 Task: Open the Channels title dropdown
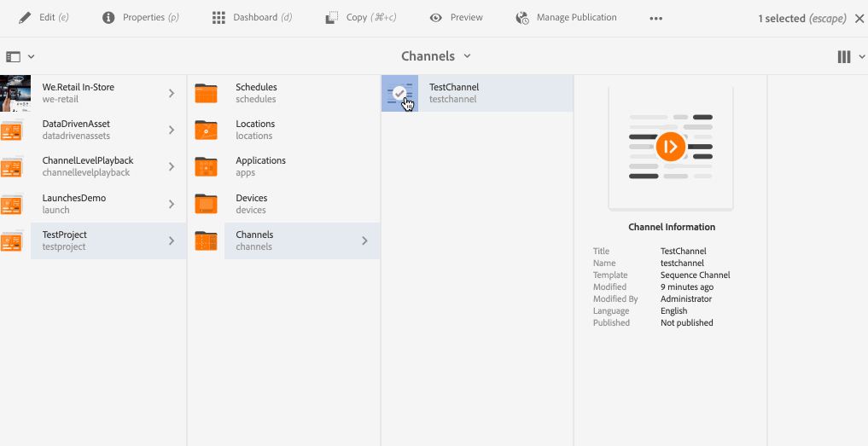[436, 56]
